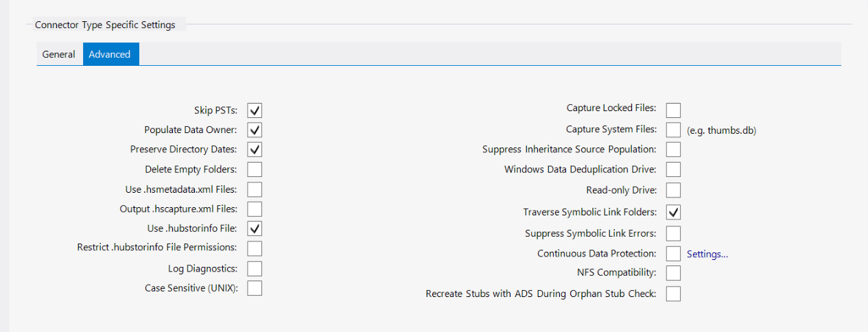Viewport: 868px width, 332px height.
Task: Check Use .hsmetadata.xml Files box
Action: [x=255, y=189]
